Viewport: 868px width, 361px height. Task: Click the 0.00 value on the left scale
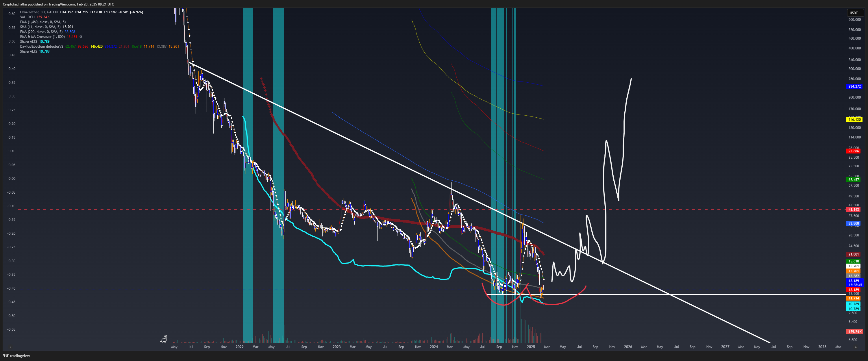point(12,179)
